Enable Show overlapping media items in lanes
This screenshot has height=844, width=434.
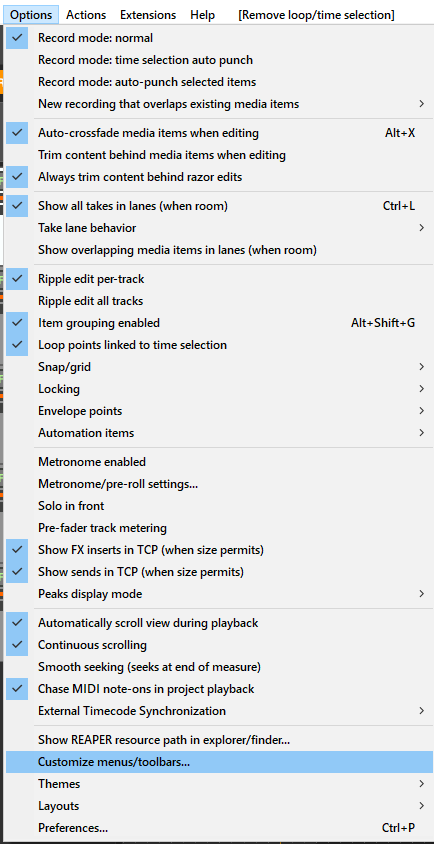click(x=219, y=250)
